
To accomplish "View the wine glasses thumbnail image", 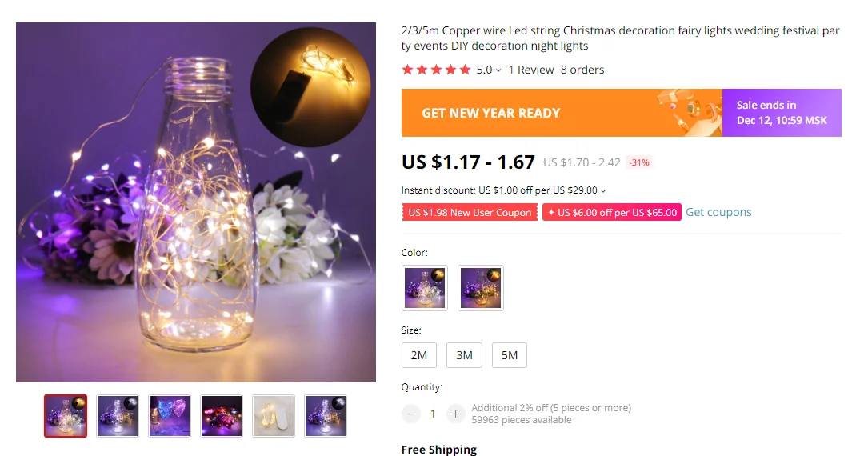I will point(170,416).
